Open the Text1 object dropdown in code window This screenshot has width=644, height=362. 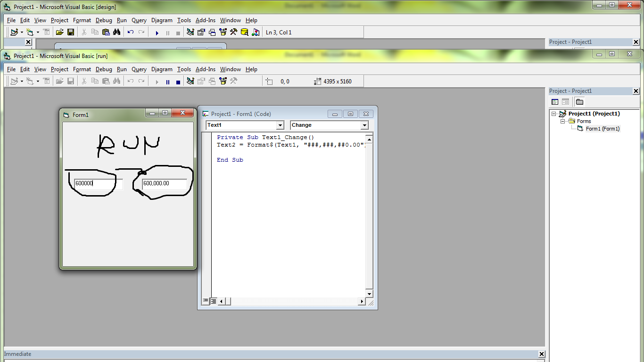click(280, 125)
